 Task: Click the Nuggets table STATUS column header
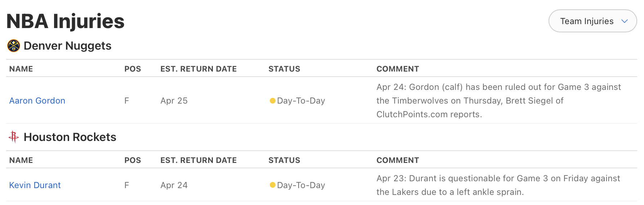284,69
